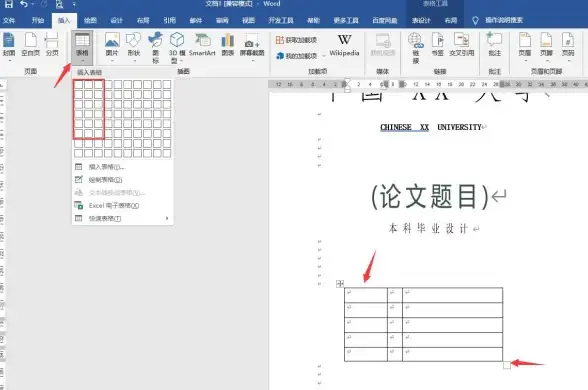Screen dimensions: 588x390
Task: Insert a SmartArt graphic
Action: click(x=202, y=45)
